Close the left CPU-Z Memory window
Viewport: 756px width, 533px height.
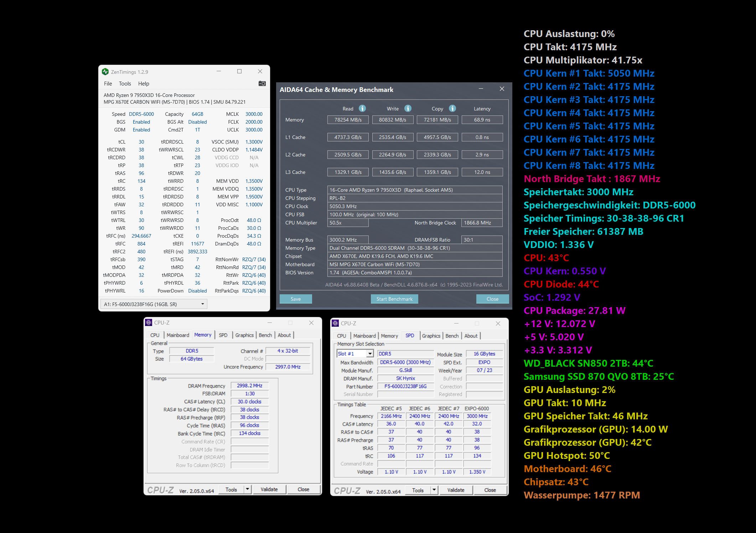pos(311,323)
